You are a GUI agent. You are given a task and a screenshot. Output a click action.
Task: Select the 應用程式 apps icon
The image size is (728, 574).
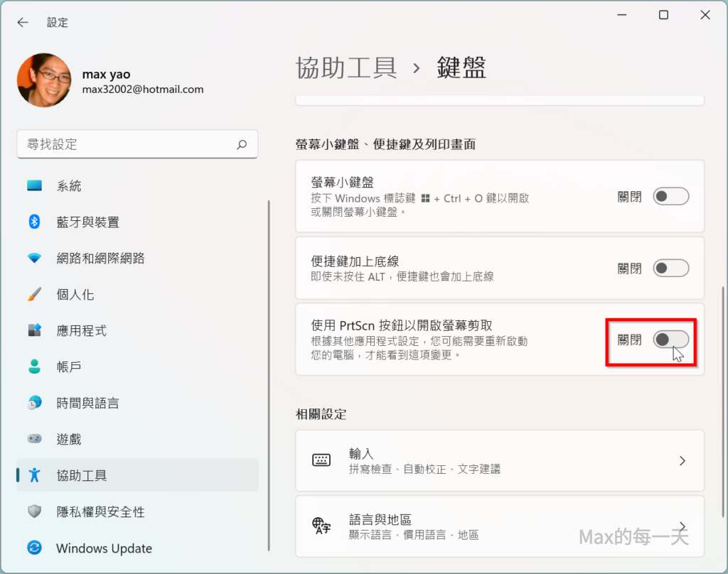(x=34, y=330)
